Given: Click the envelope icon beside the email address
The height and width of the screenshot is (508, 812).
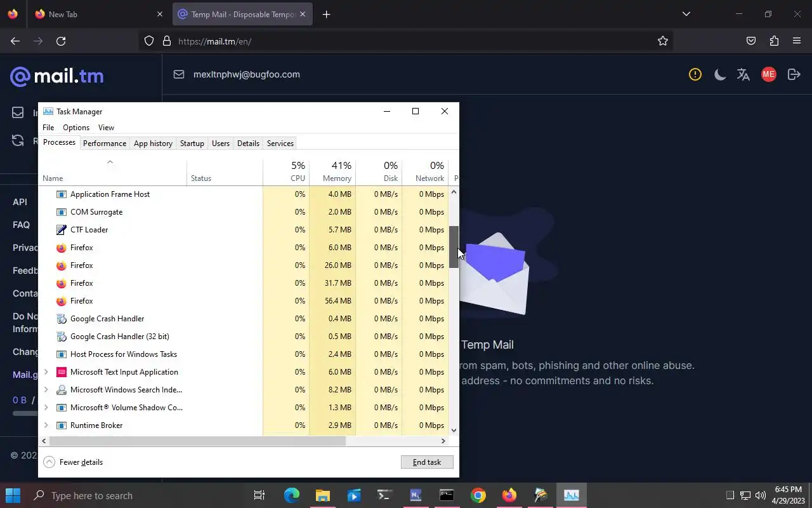Looking at the screenshot, I should pos(179,74).
